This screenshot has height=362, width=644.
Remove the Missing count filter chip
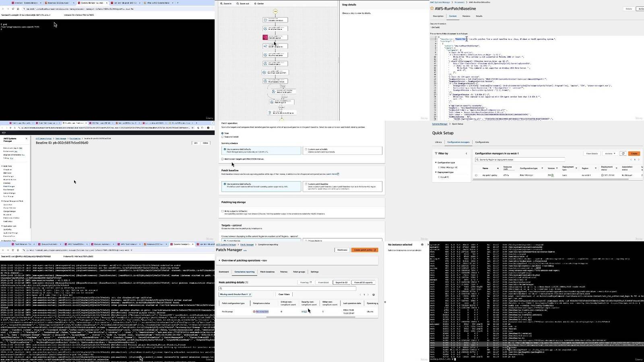(250, 294)
